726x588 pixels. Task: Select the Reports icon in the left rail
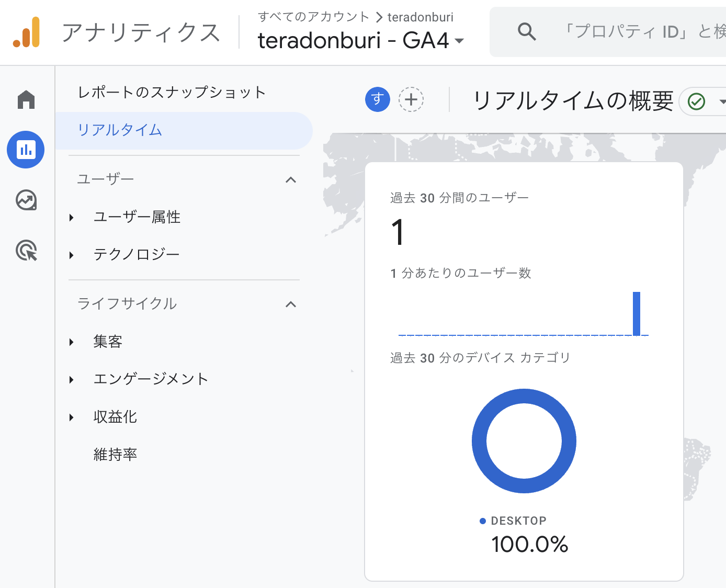point(26,150)
